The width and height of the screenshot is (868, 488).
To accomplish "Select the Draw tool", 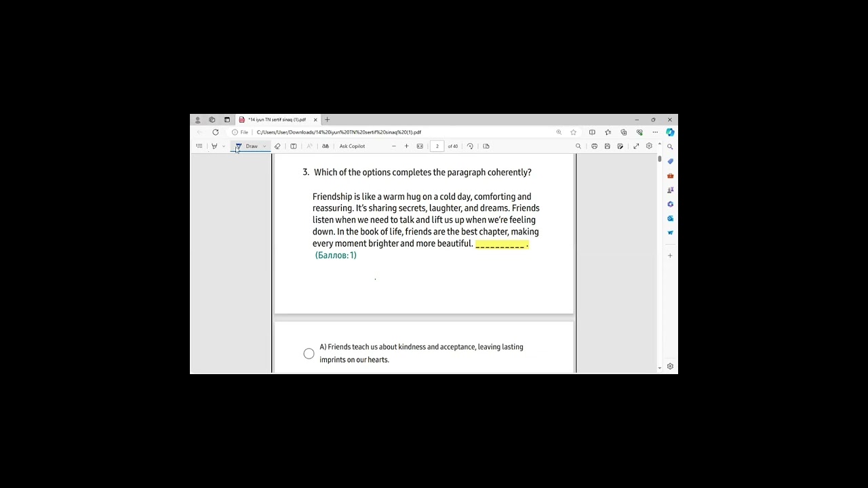I will [x=247, y=146].
